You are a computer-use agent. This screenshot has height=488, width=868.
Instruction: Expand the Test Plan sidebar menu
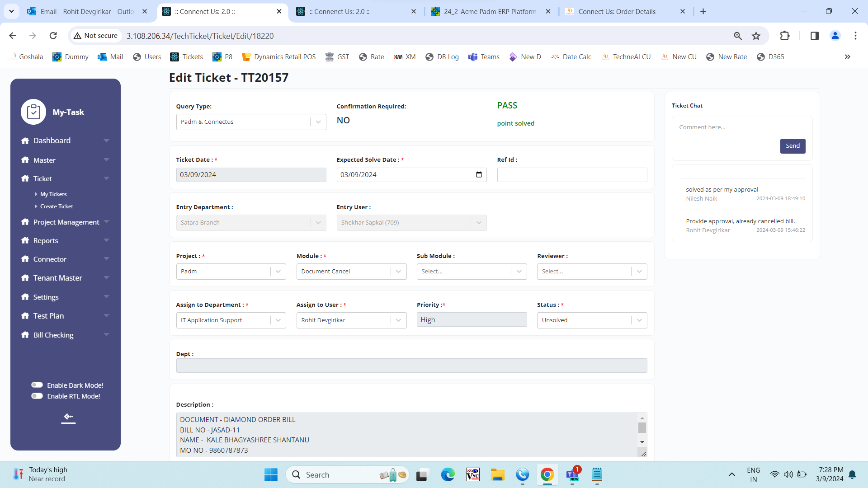(107, 316)
